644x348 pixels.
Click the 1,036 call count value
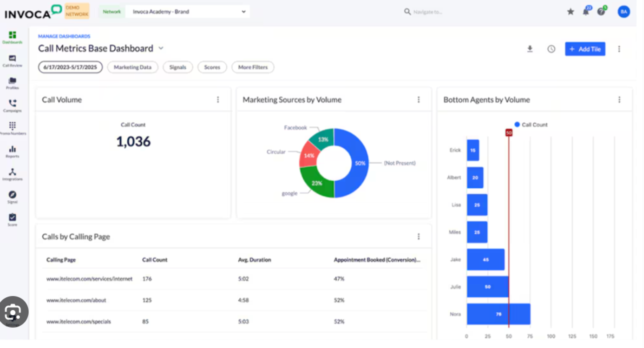(x=133, y=142)
